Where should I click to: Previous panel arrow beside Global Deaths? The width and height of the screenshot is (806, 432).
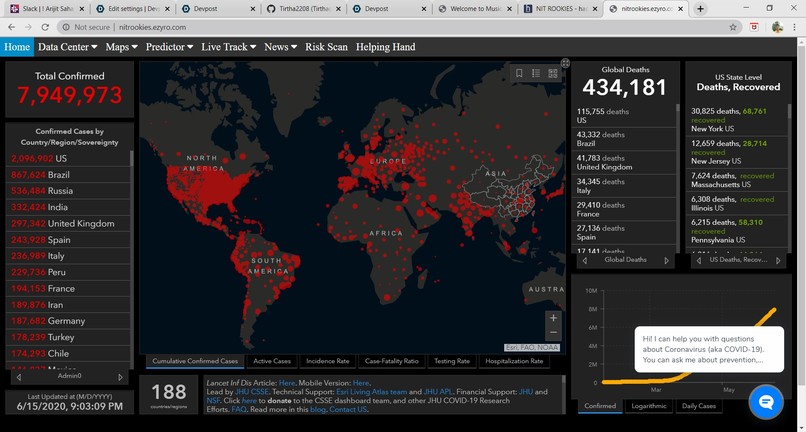tap(584, 261)
